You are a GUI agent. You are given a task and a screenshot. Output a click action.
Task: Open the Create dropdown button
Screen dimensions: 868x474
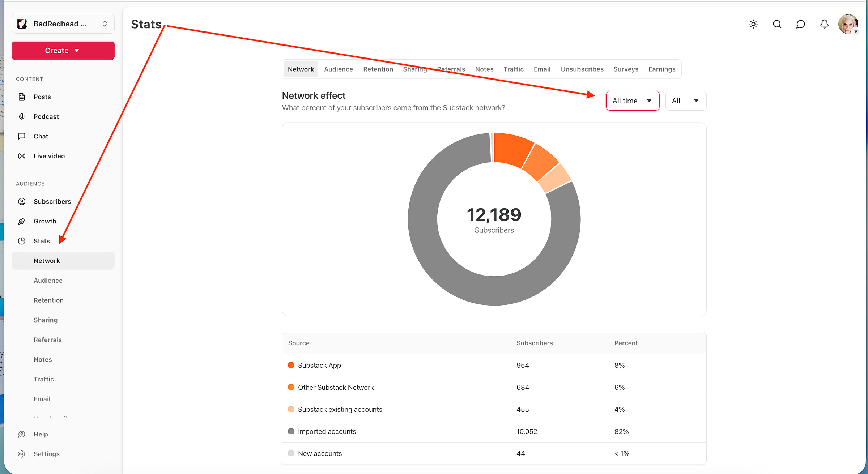point(63,51)
